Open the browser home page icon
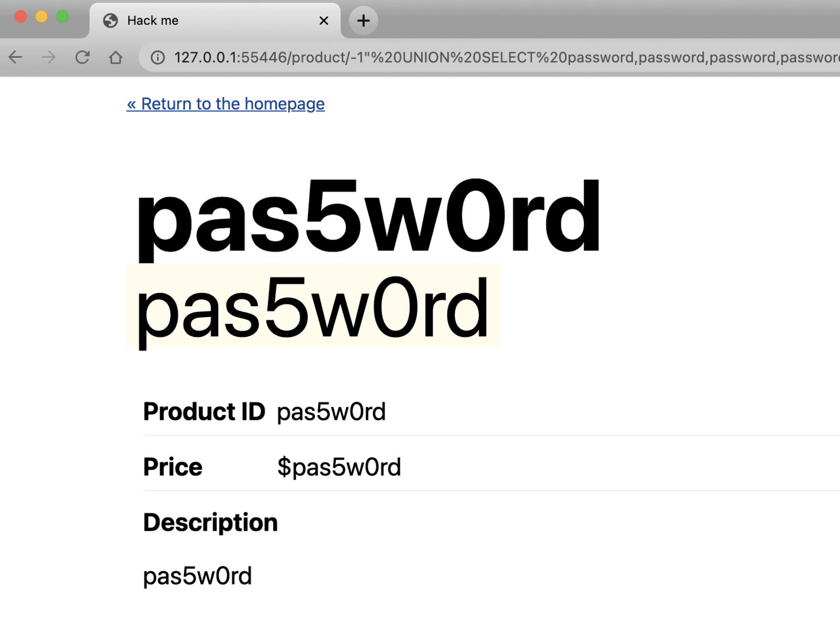 [115, 57]
